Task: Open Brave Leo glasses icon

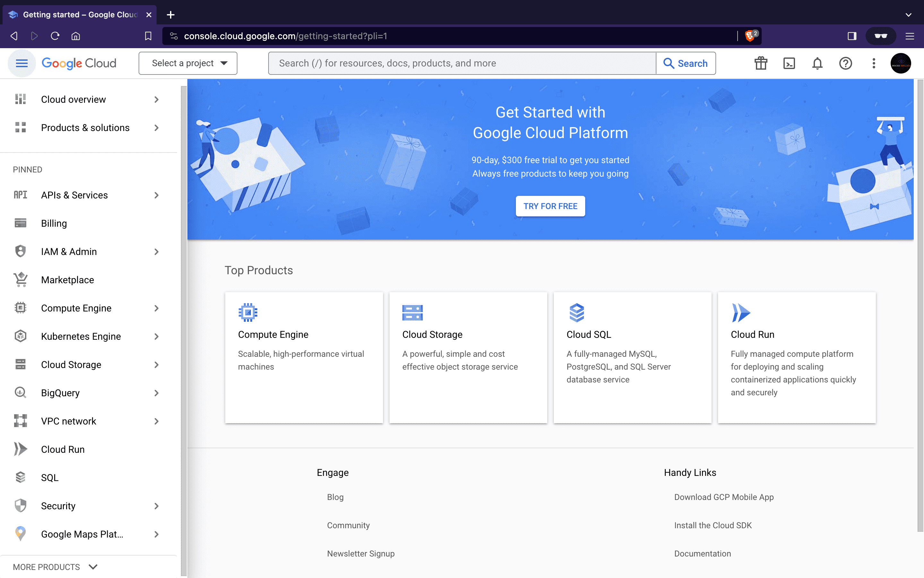Action: (881, 36)
